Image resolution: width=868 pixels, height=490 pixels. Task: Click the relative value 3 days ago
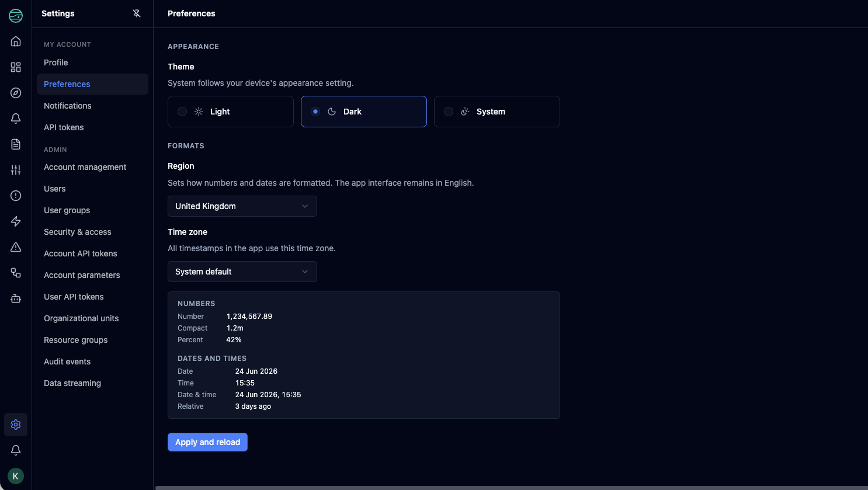pyautogui.click(x=253, y=406)
